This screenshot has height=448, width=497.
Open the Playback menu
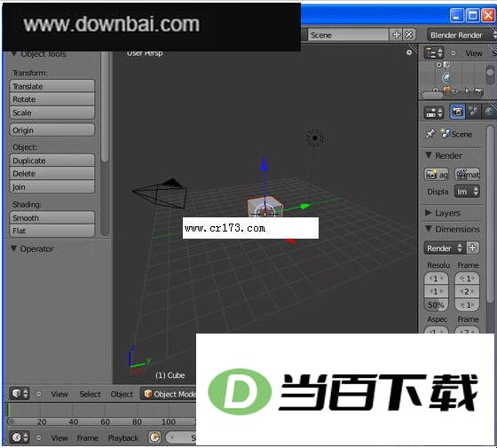(123, 438)
